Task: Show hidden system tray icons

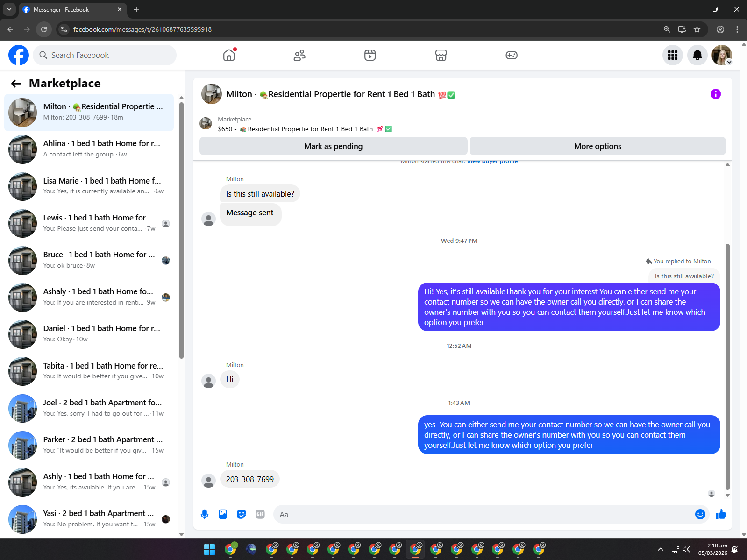Action: pos(661,549)
